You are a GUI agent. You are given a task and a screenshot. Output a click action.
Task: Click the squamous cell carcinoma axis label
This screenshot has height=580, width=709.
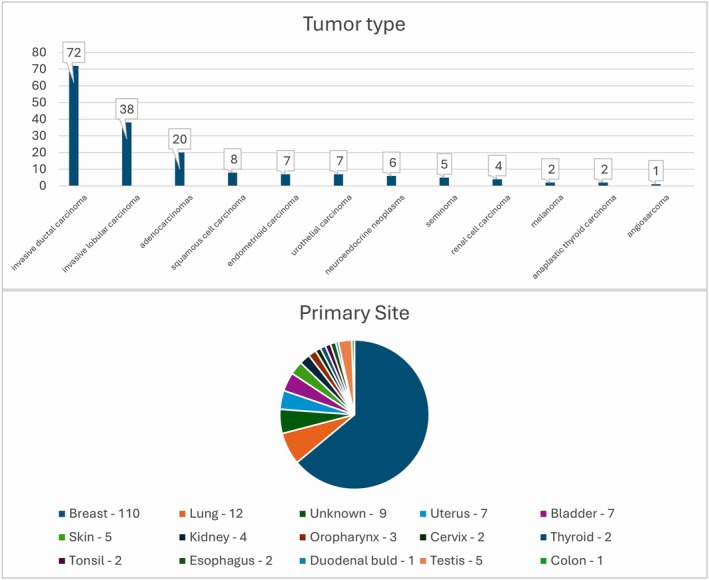click(208, 232)
